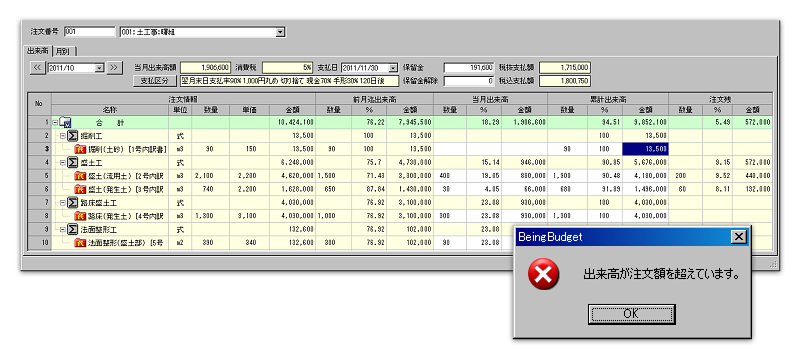The image size is (800, 361).
Task: Click the 注文番号 input field showing 001
Action: 90,32
